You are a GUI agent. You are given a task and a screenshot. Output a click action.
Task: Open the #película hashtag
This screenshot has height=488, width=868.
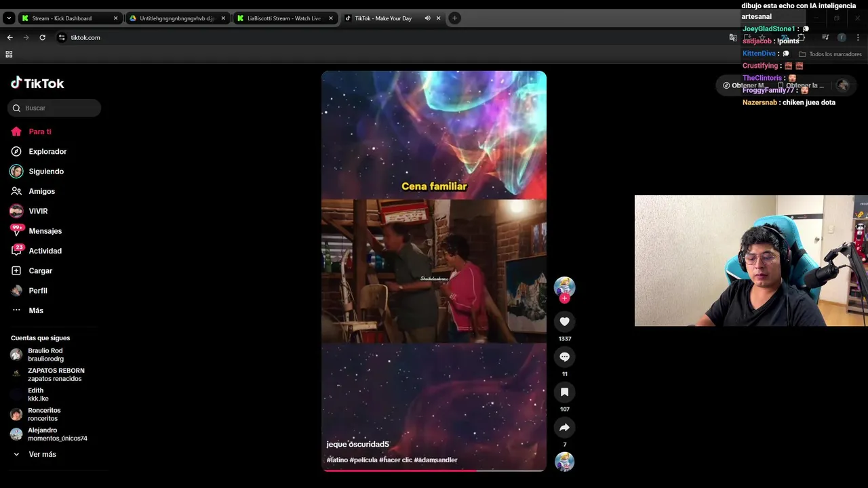click(x=363, y=460)
